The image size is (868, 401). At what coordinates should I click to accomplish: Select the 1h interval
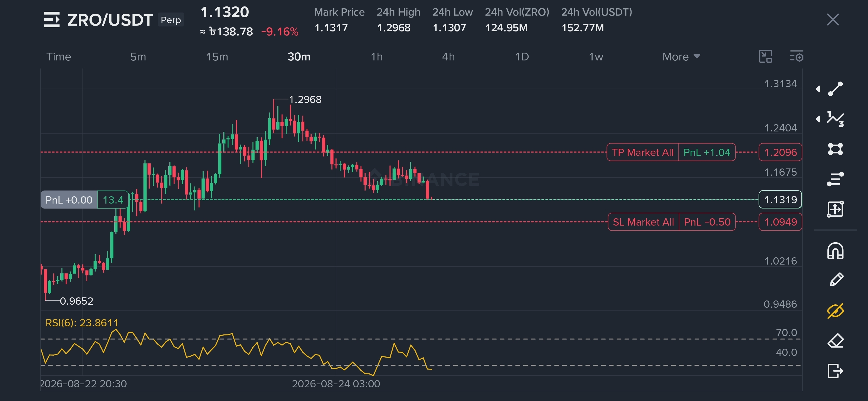377,57
